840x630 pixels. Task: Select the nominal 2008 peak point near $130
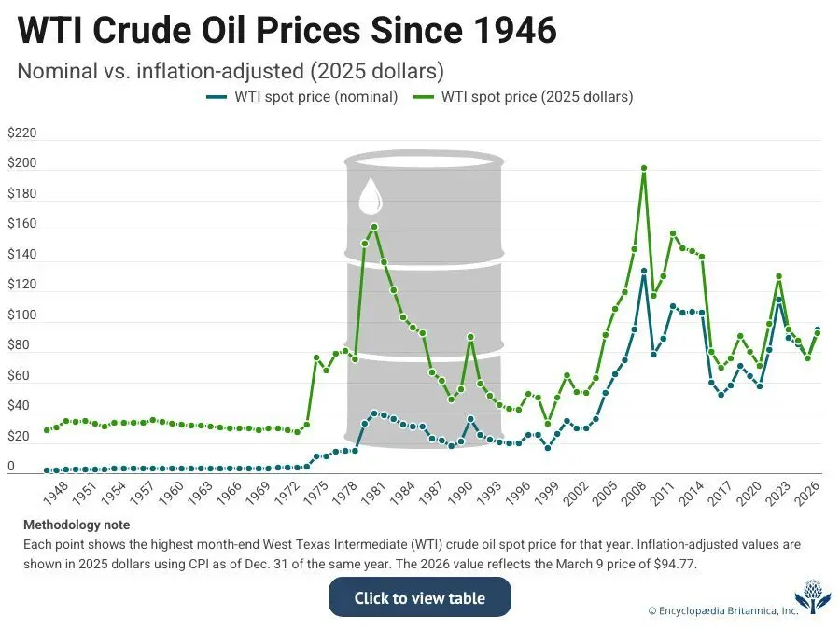point(644,271)
